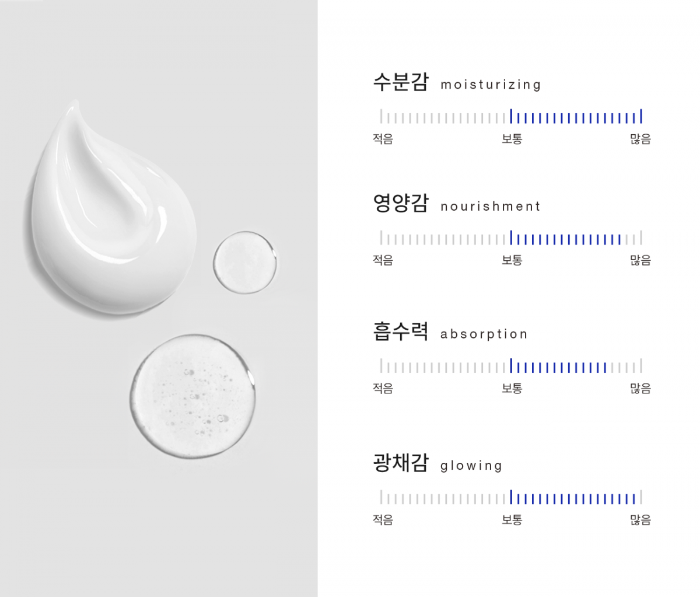This screenshot has height=597, width=700.
Task: Click 많음 under the glowing bar
Action: coord(640,520)
